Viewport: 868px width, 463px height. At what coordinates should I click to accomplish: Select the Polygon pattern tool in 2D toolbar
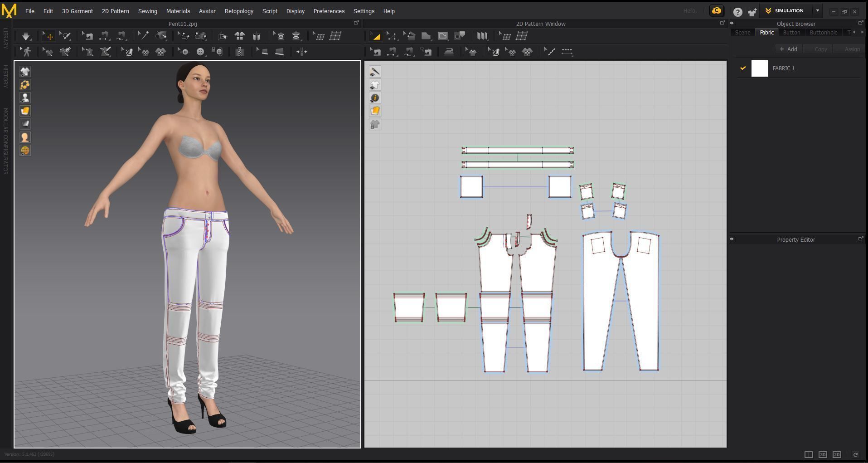click(426, 36)
